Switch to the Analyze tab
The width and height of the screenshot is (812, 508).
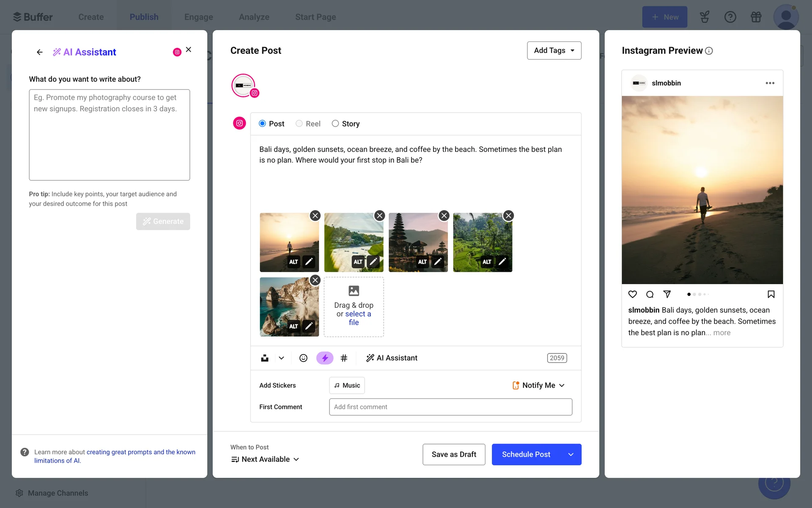pyautogui.click(x=254, y=17)
